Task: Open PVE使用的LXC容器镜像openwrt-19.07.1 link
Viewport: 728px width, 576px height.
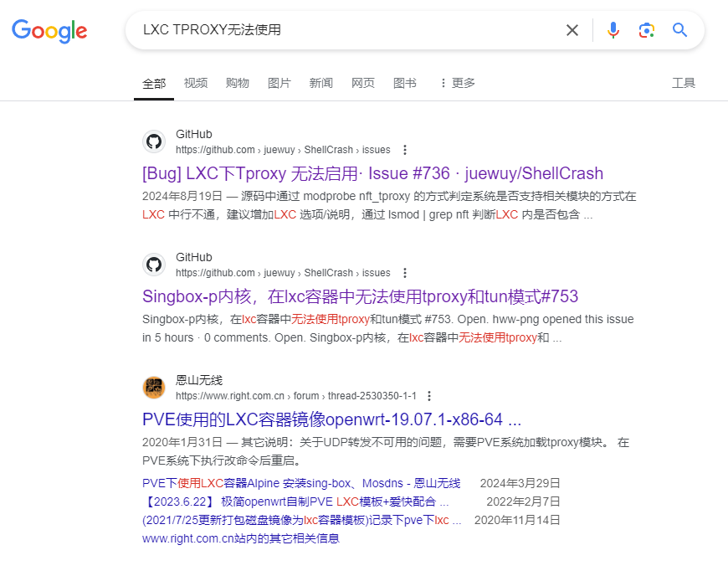Action: pos(332,419)
